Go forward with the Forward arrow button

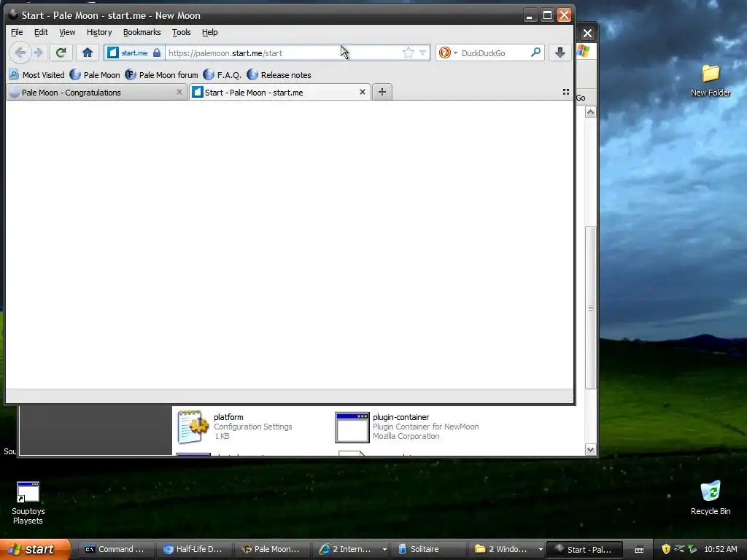[x=39, y=52]
